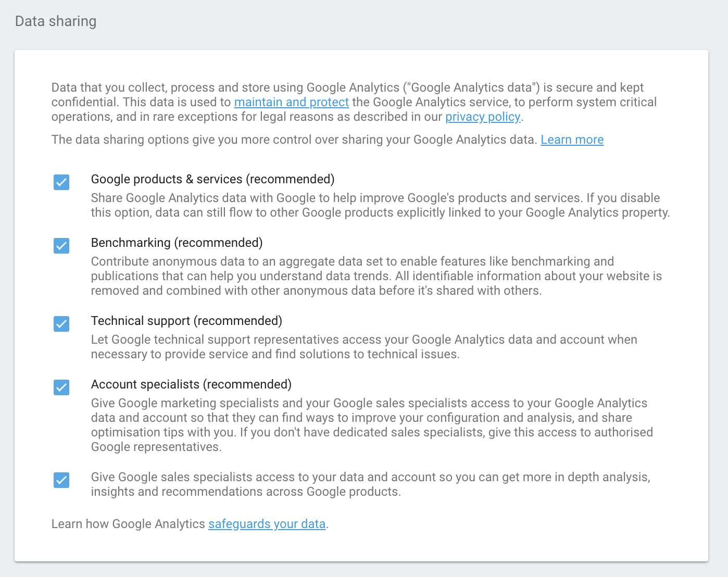Follow the safeguards your data link
The width and height of the screenshot is (728, 577).
[267, 524]
